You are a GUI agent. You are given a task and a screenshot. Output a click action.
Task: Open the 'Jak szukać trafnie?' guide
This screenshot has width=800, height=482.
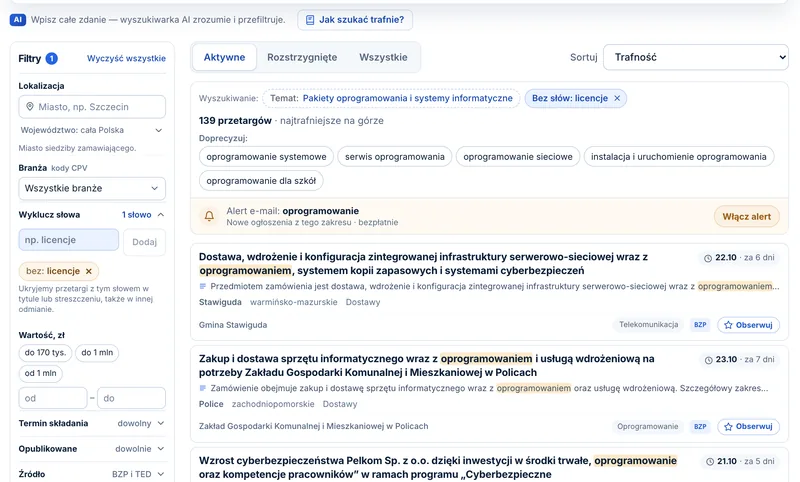[355, 20]
